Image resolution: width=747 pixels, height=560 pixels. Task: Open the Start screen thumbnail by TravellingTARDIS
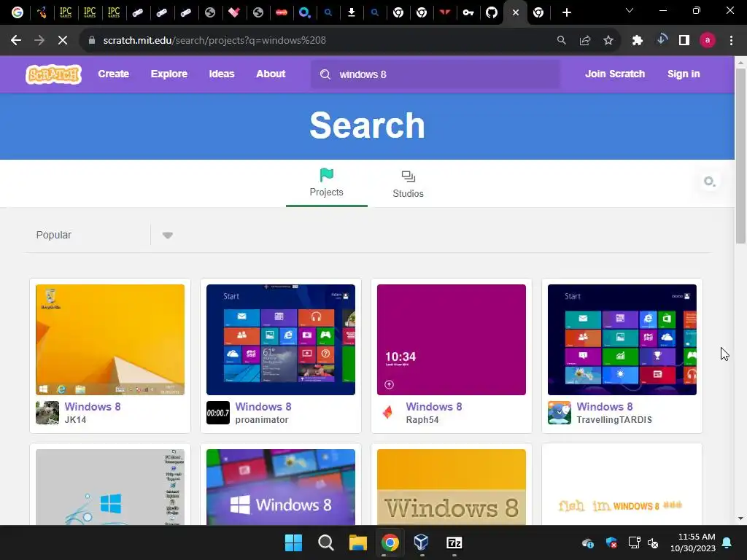click(x=622, y=340)
